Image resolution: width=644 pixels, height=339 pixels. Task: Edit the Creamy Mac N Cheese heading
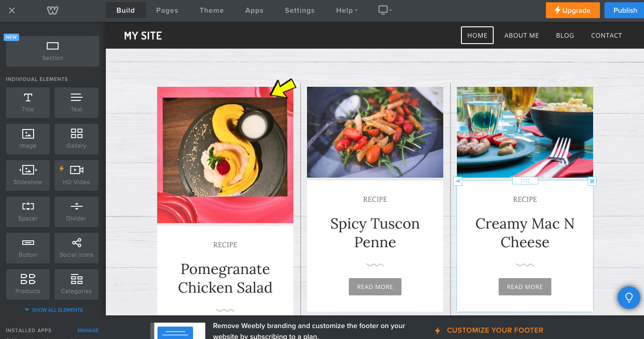click(525, 233)
